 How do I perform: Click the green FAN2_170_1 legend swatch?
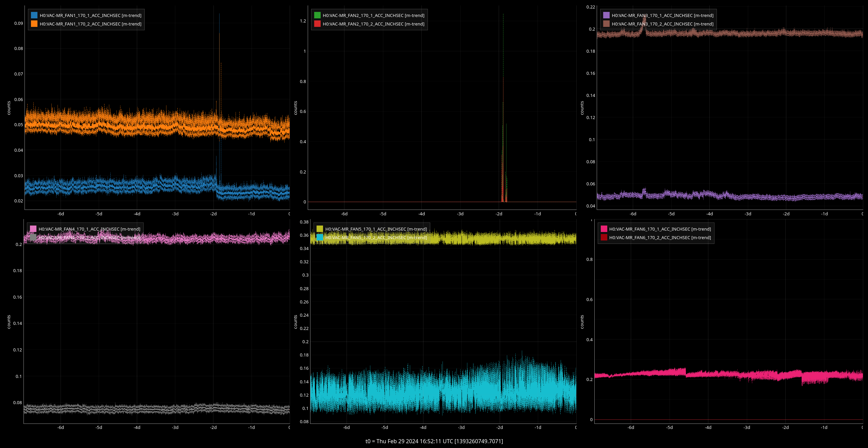[317, 15]
